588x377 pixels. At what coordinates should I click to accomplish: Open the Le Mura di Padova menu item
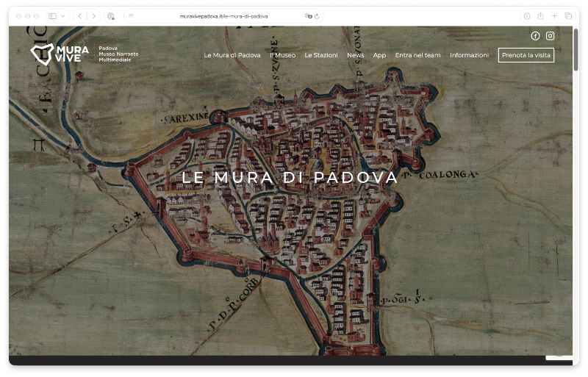(232, 55)
